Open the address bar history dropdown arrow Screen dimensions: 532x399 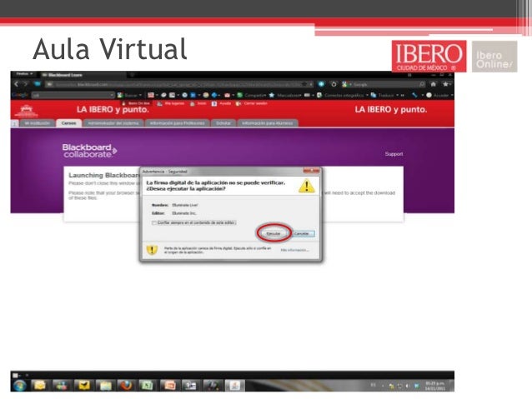click(310, 84)
